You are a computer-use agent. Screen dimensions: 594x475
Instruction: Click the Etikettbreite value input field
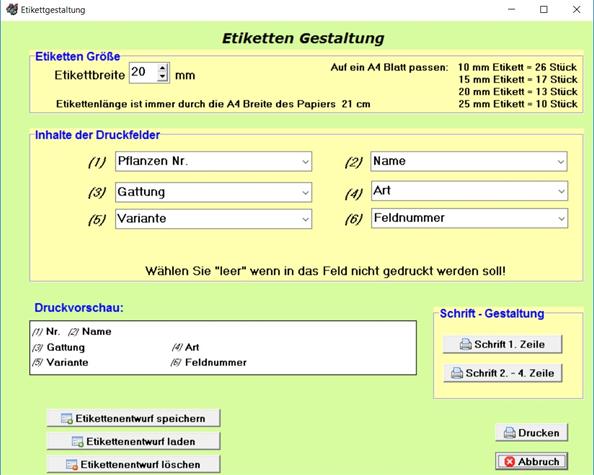144,73
